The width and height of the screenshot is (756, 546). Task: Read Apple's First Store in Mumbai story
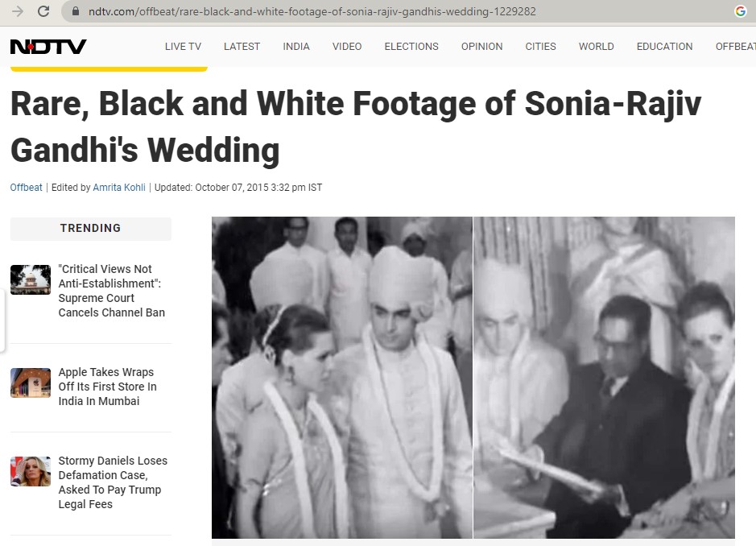pos(108,387)
